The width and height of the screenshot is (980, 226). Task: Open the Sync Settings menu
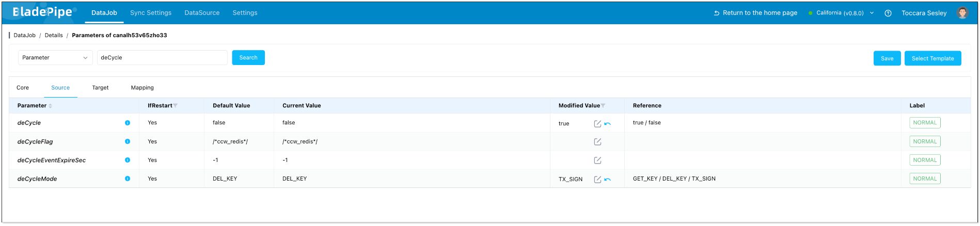click(151, 13)
